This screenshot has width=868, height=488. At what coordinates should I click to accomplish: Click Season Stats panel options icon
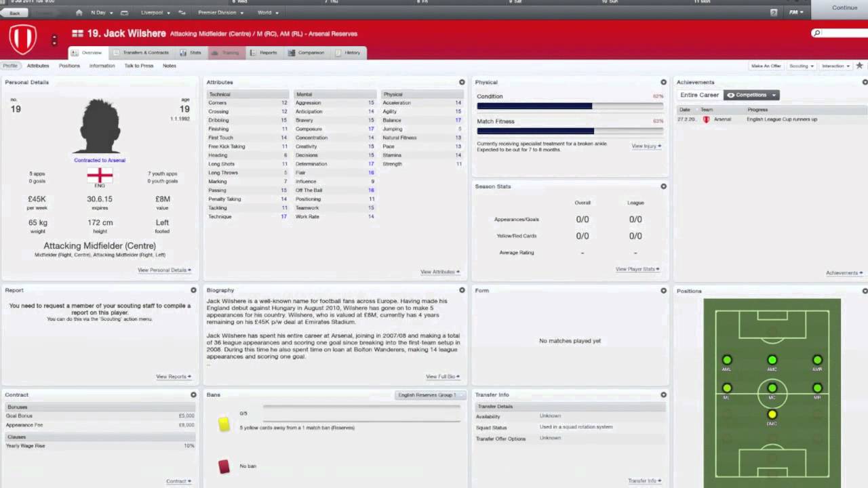[663, 186]
